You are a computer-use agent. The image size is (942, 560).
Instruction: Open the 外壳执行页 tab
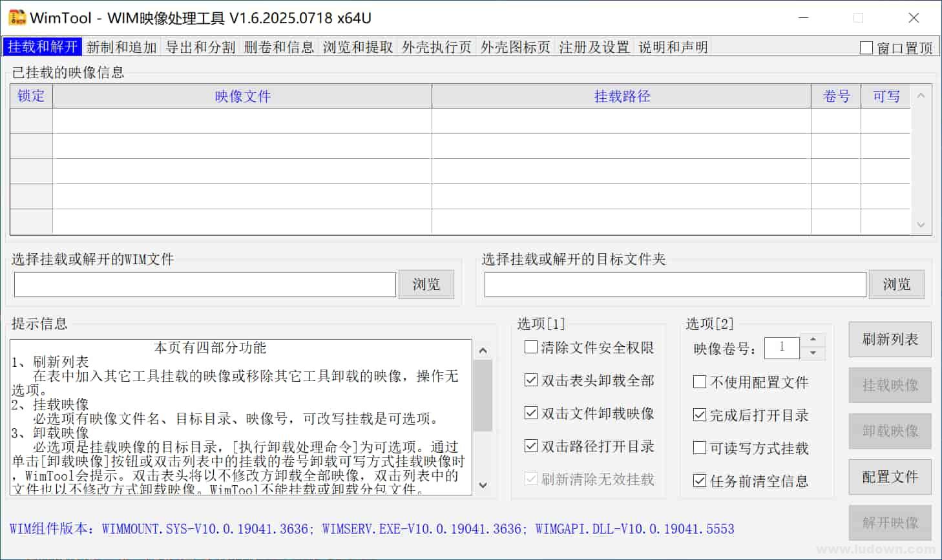pos(437,47)
